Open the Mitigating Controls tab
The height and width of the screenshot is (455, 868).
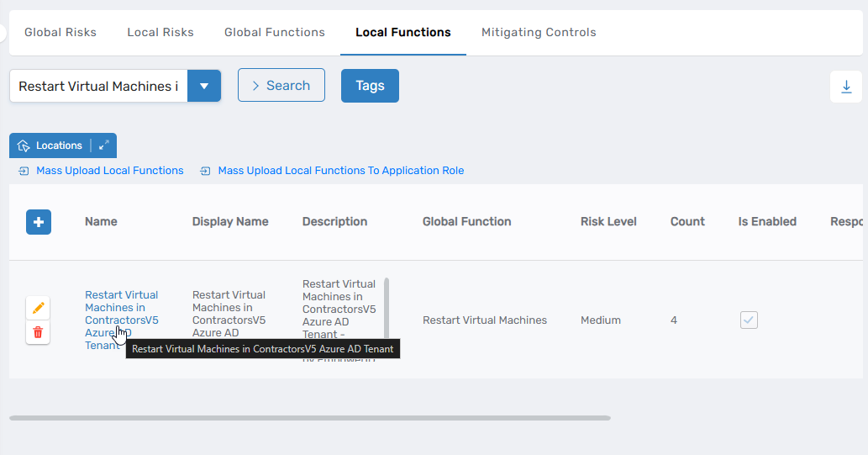coord(539,33)
